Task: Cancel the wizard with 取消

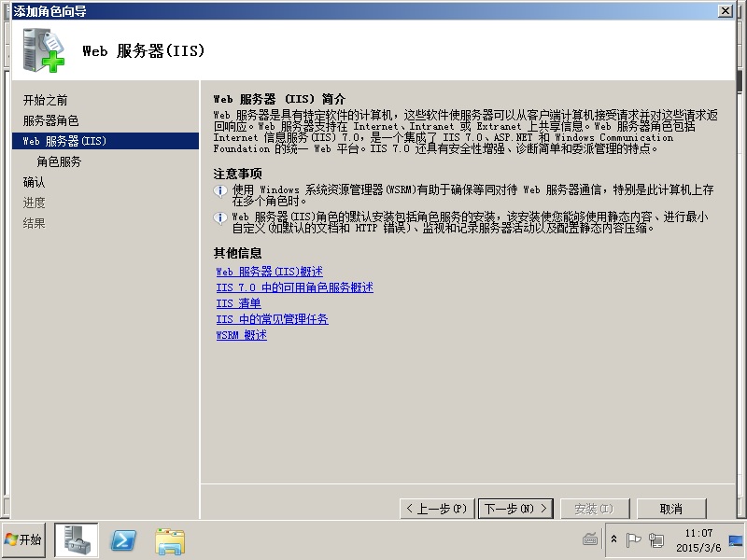Action: [671, 509]
